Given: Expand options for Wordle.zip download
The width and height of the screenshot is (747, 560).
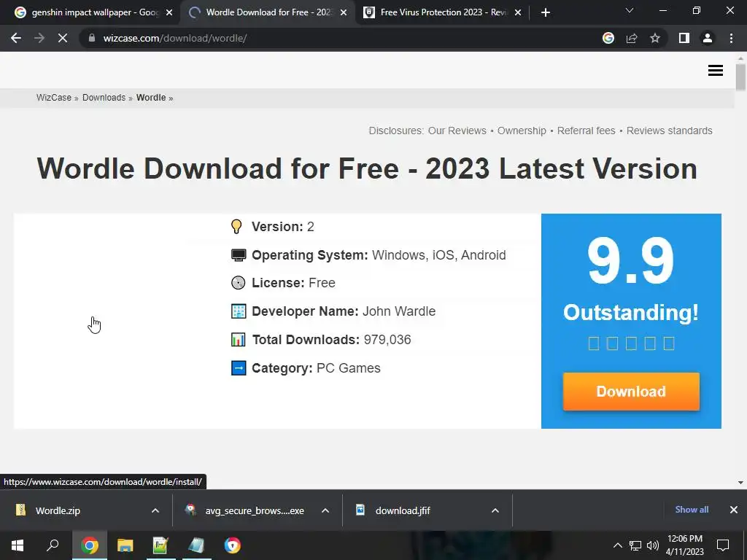Looking at the screenshot, I should click(x=155, y=510).
